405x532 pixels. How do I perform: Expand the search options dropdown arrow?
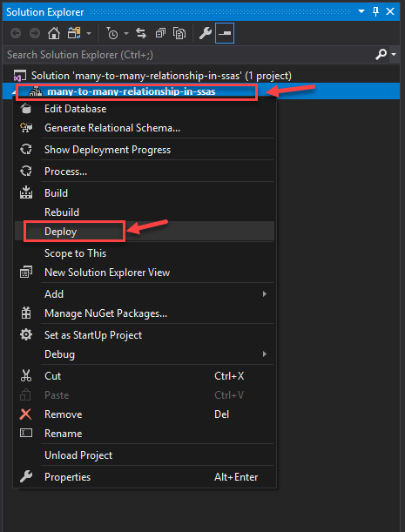(x=394, y=55)
